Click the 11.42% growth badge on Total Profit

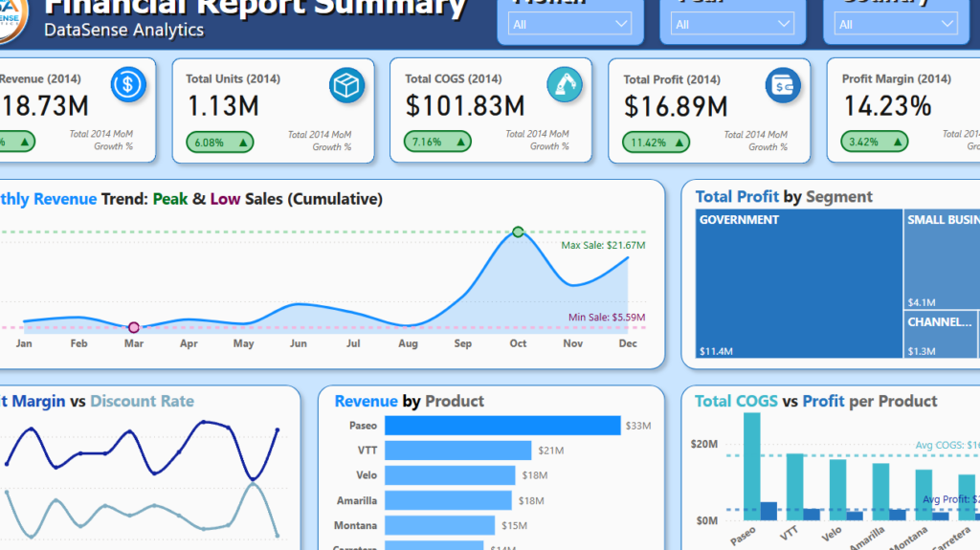point(657,143)
